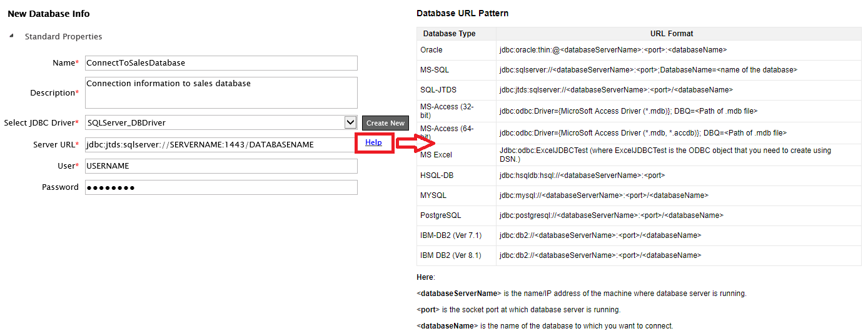
Task: Click the New Database Info heading
Action: tap(49, 13)
